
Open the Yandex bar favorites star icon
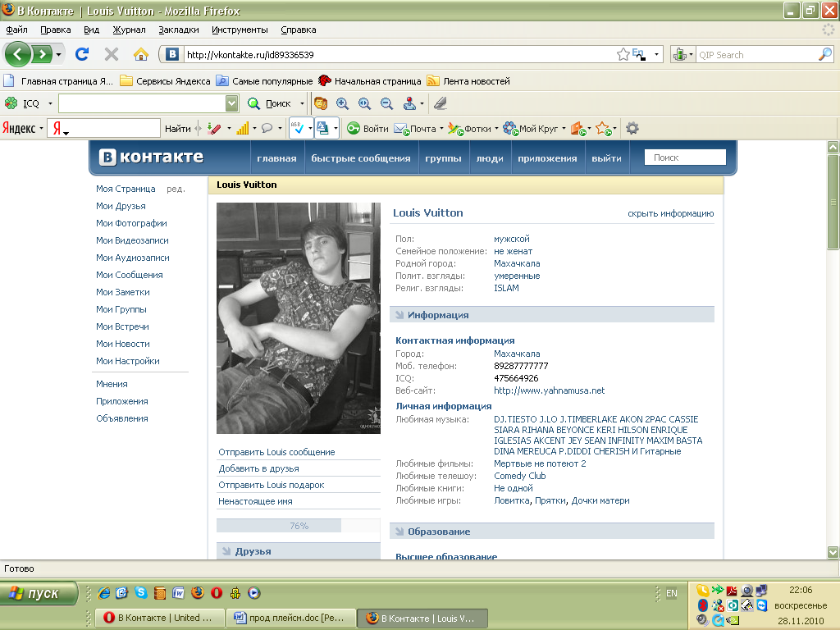point(603,129)
